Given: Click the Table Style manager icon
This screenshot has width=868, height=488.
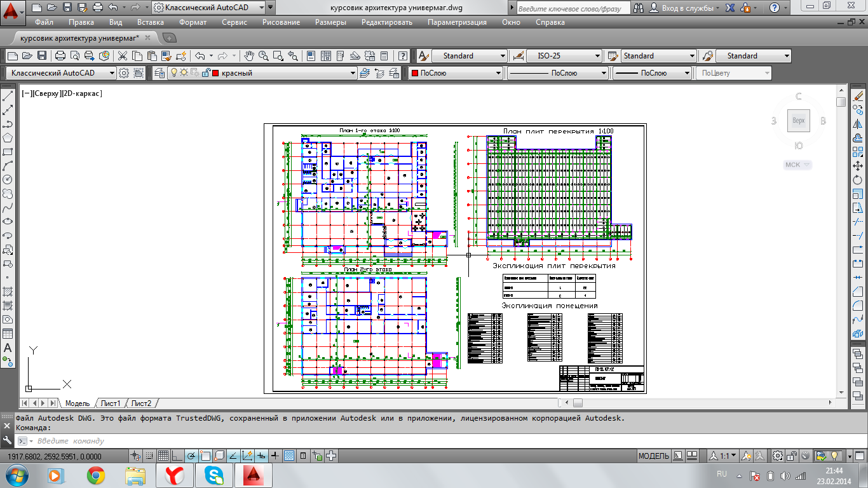Looking at the screenshot, I should tap(613, 55).
